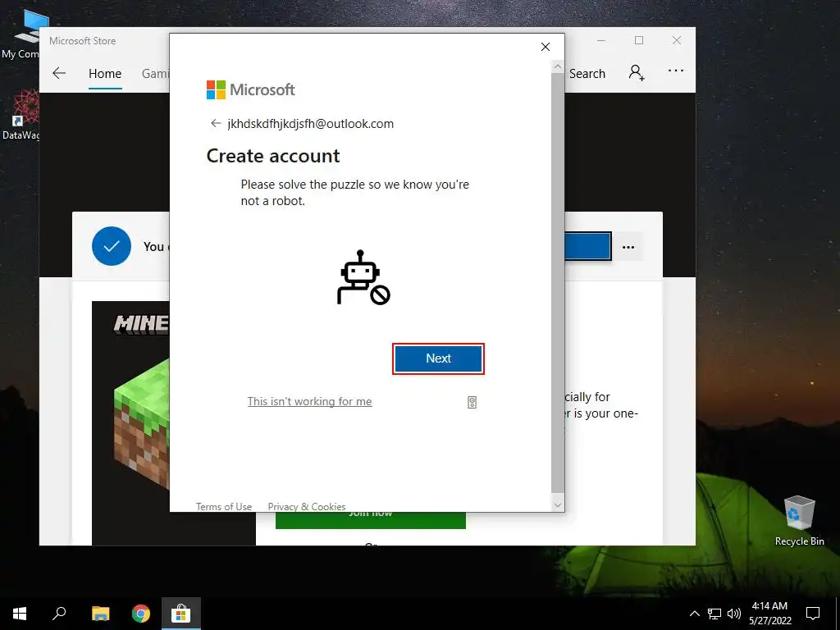The height and width of the screenshot is (630, 840).
Task: Open the Store's top-right three-dot menu
Action: [x=676, y=71]
